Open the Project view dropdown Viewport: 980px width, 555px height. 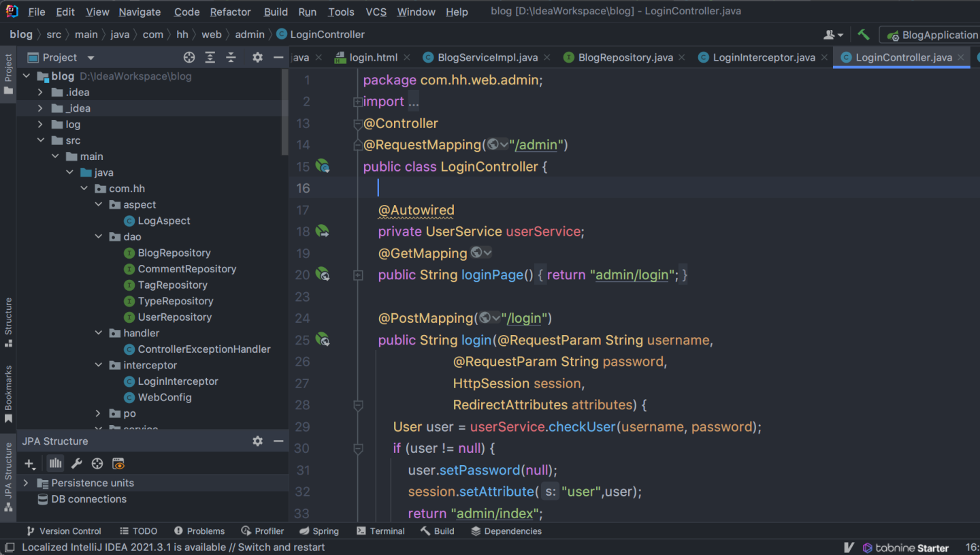tap(91, 58)
